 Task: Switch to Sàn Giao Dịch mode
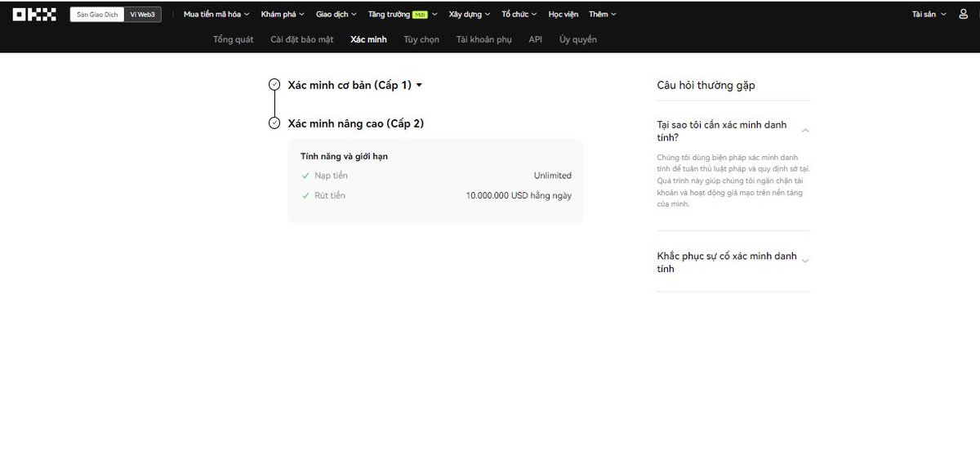pos(97,15)
